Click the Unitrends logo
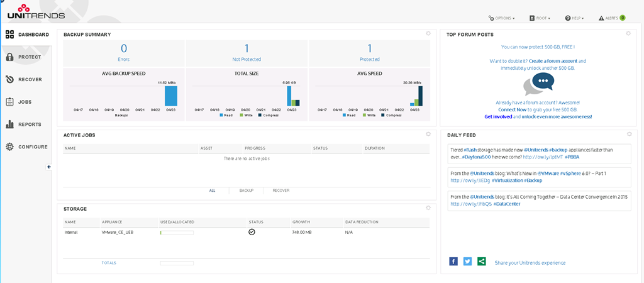The height and width of the screenshot is (283, 644). tap(36, 13)
